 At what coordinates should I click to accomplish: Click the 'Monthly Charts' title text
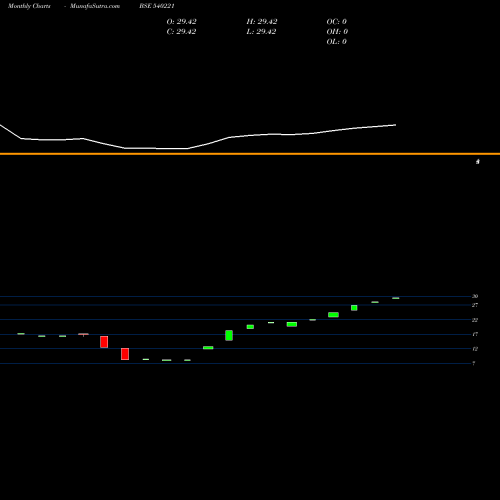pyautogui.click(x=29, y=6)
